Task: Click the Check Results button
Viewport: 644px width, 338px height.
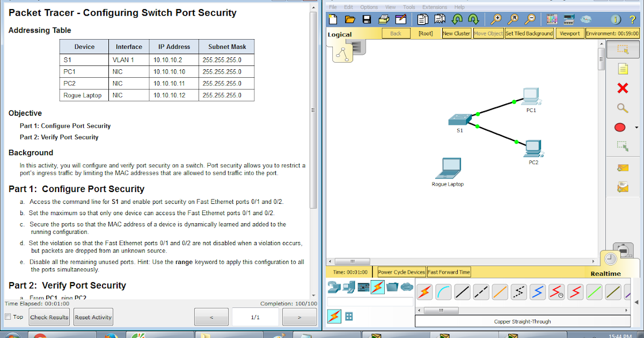Action: 49,317
